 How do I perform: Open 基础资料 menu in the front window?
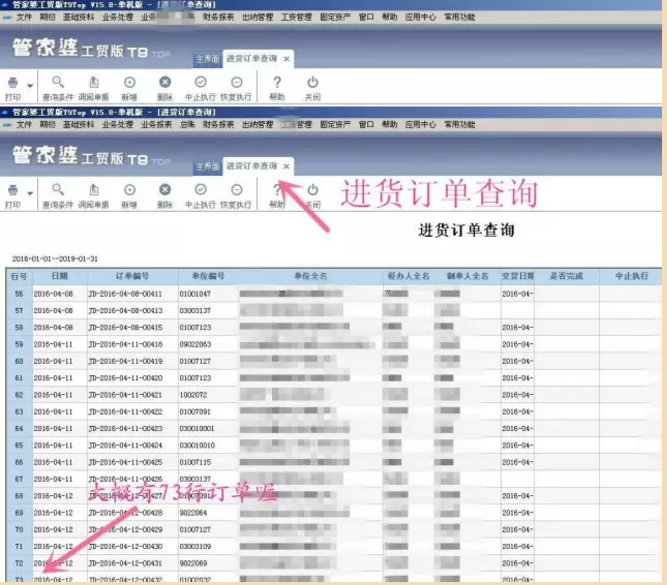[78, 125]
